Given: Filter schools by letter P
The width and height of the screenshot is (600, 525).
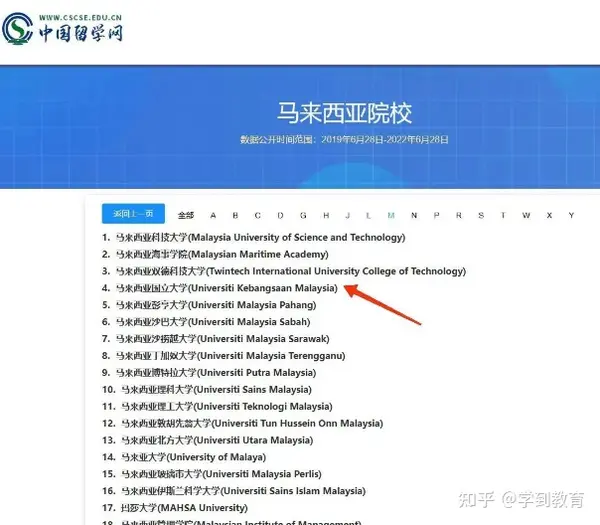Looking at the screenshot, I should tap(436, 215).
